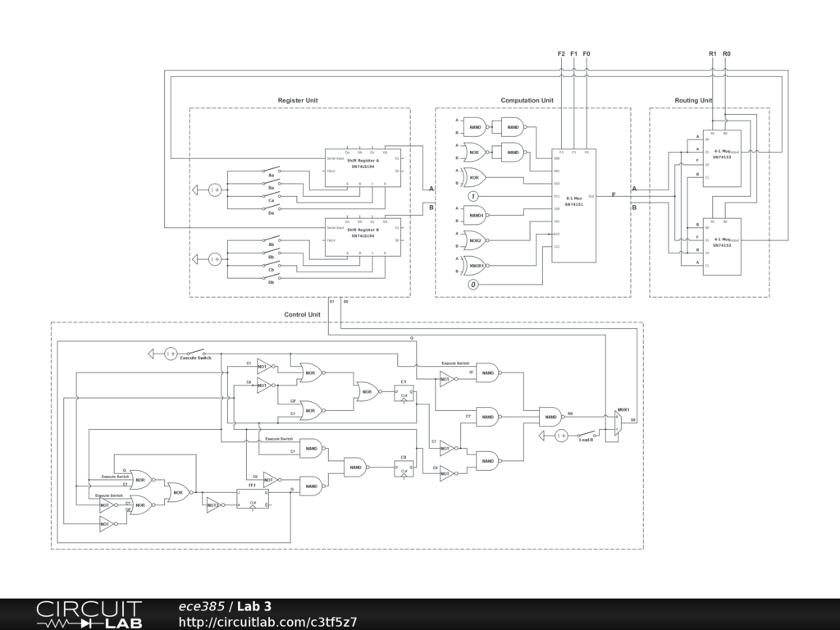840x630 pixels.
Task: Click the XNOR1 gate symbol
Action: 476,266
